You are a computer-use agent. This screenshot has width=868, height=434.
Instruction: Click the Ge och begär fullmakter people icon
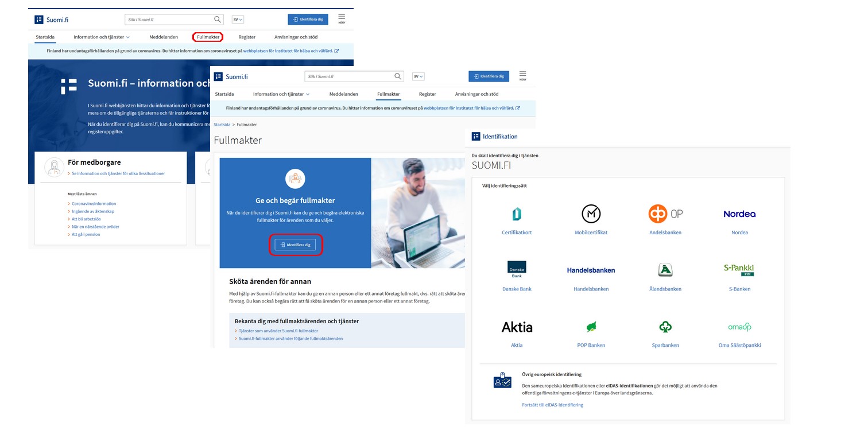[296, 179]
